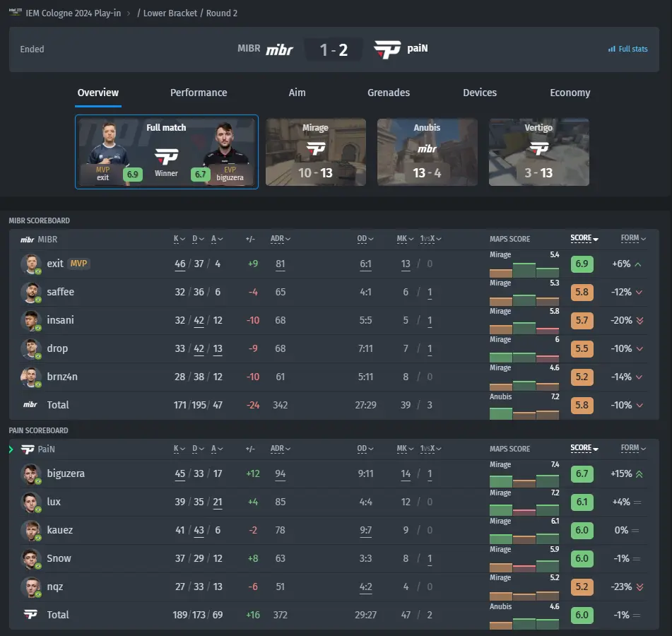Sort MIBR scoreboard by K column
Viewport: 672px width, 636px height.
pyautogui.click(x=179, y=239)
